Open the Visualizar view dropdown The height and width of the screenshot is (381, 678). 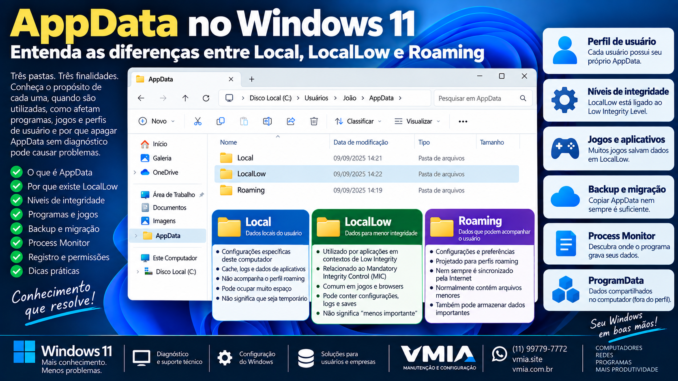coord(417,122)
